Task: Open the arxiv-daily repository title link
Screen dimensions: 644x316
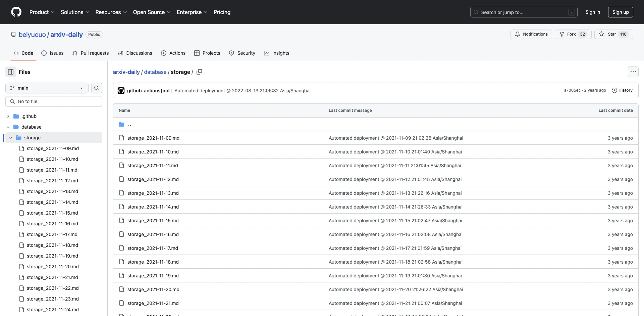Action: (66, 35)
